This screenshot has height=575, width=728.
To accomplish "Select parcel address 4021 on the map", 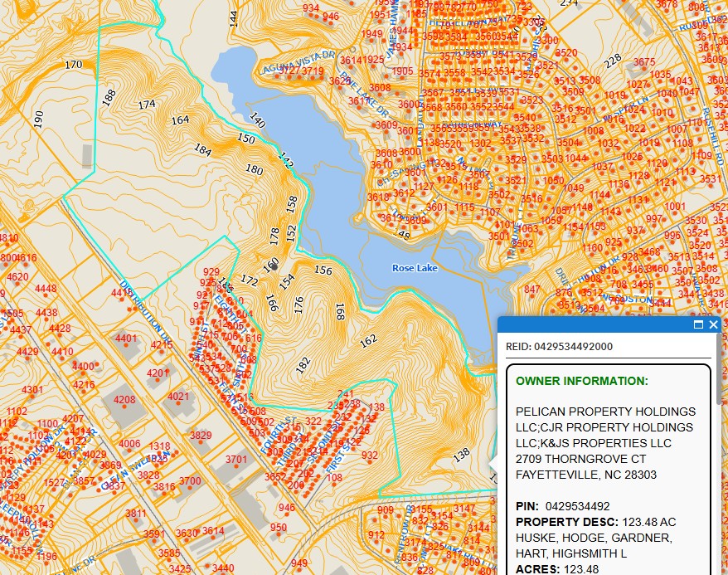I will pyautogui.click(x=178, y=397).
